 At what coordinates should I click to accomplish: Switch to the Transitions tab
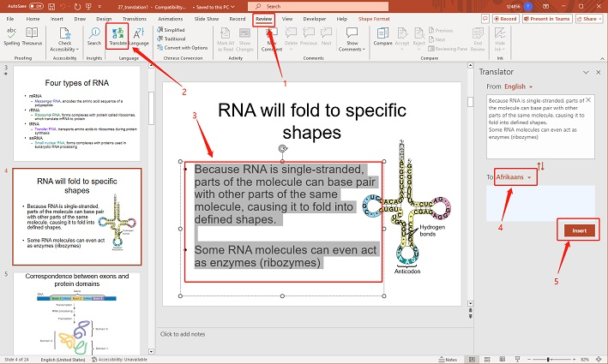click(x=134, y=19)
